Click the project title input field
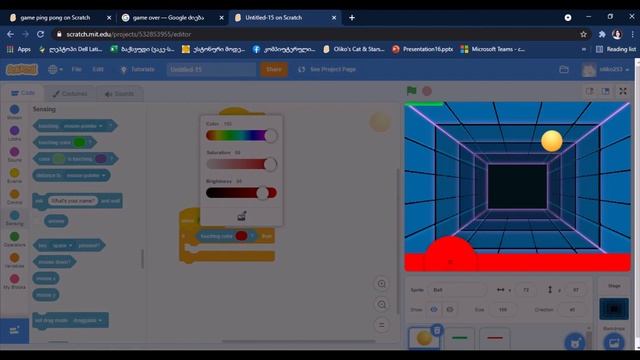Viewport: 640px width, 360px height. (x=211, y=69)
